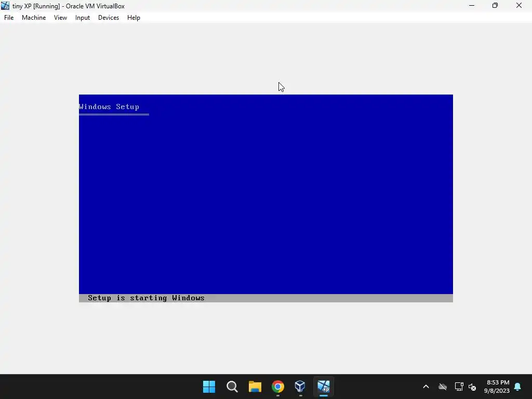Open the View menu

tap(60, 18)
